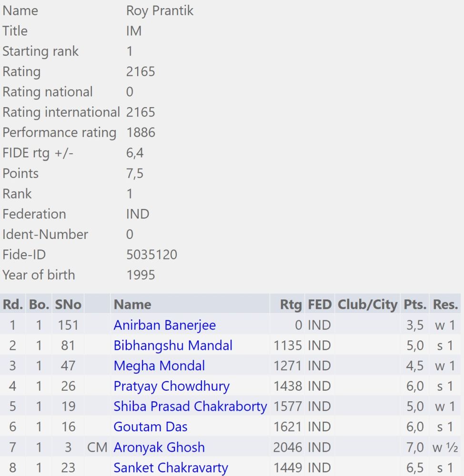Open Anirban Banerjee player link
Screen dimensions: 464x476
(164, 325)
